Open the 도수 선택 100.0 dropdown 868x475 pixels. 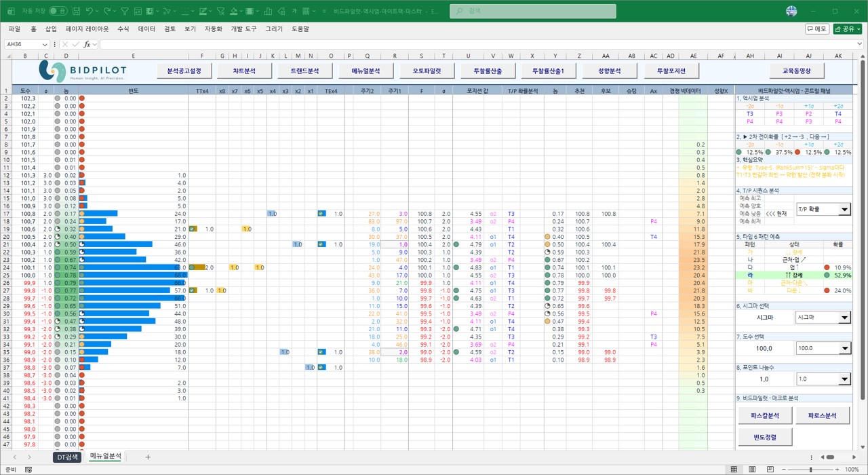(x=844, y=348)
